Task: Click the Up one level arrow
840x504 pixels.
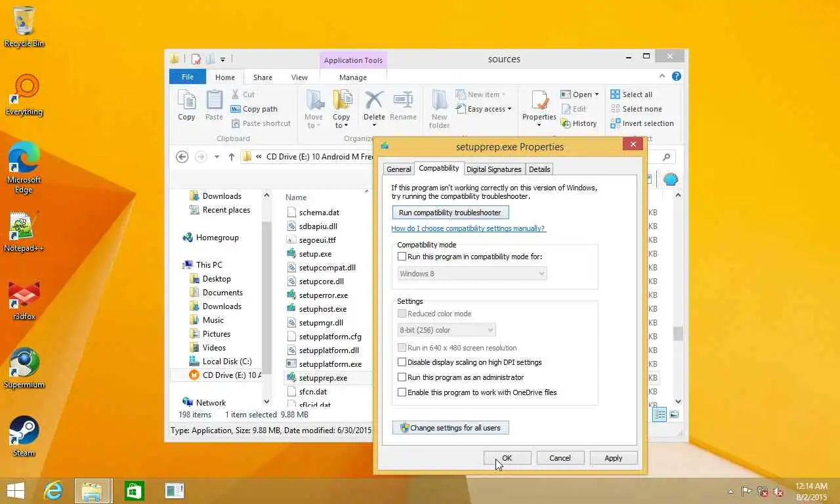Action: click(231, 157)
